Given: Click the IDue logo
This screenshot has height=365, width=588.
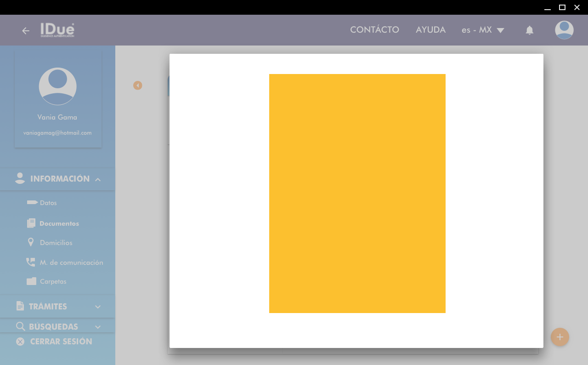Looking at the screenshot, I should tap(57, 30).
